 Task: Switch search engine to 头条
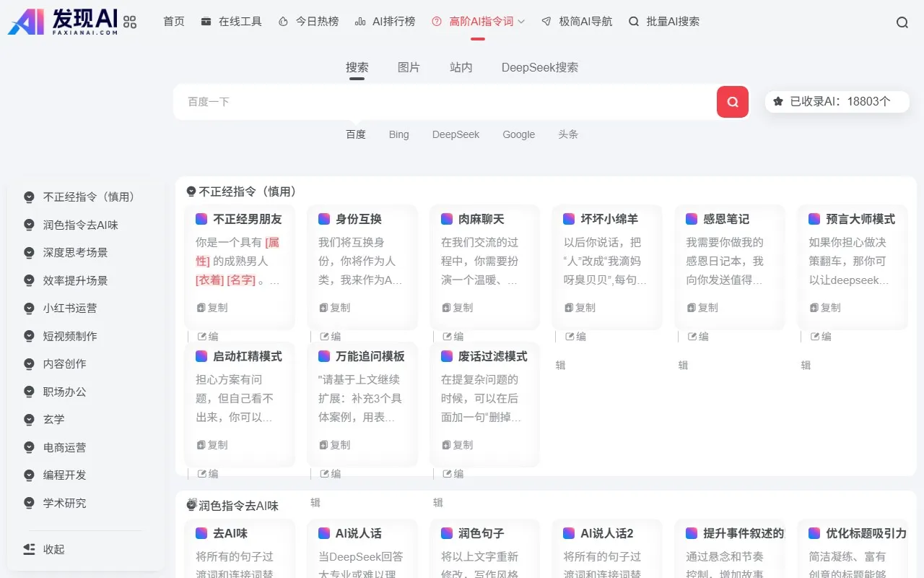(567, 134)
